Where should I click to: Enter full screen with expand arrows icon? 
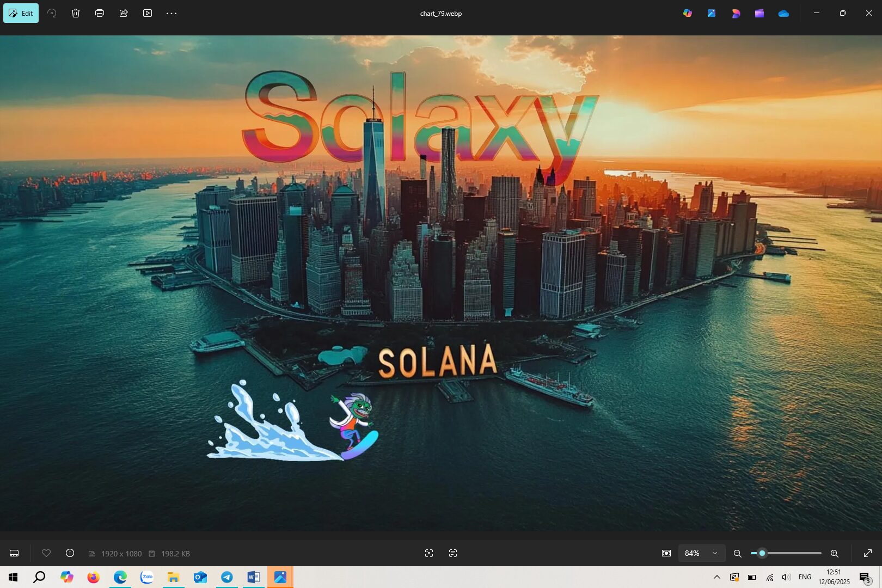pos(868,553)
